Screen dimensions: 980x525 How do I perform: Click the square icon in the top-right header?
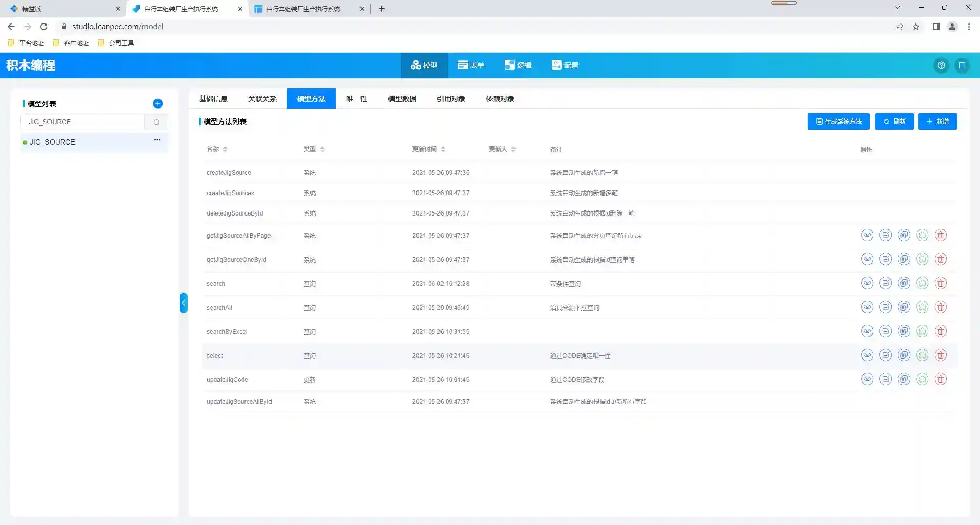point(962,65)
